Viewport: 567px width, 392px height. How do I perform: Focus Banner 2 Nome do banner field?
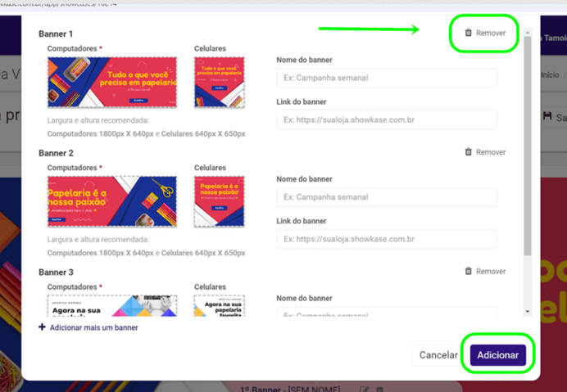pyautogui.click(x=387, y=197)
